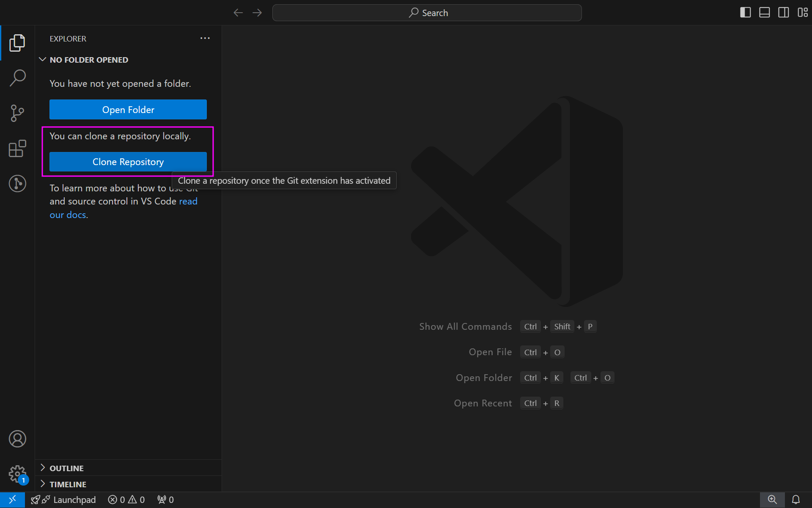Click 'You can clone a repository locally' text
Viewport: 812px width, 508px height.
(120, 136)
